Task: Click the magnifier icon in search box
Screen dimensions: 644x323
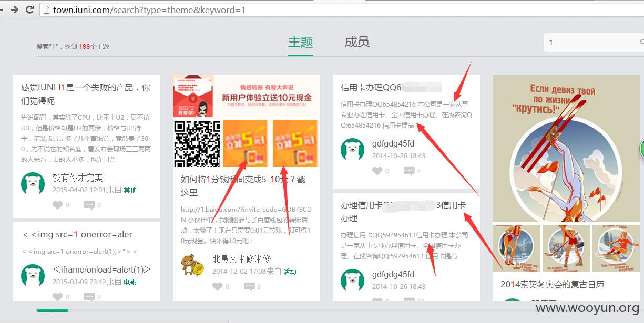Action: click(x=641, y=42)
